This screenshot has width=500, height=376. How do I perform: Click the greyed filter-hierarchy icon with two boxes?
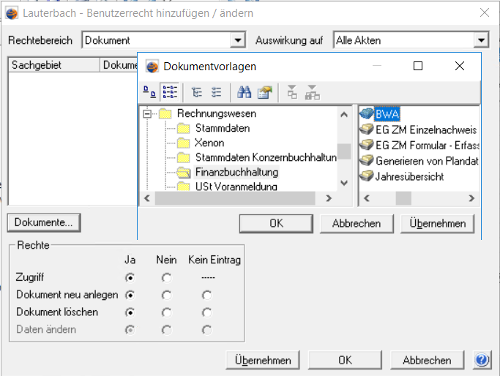point(292,92)
